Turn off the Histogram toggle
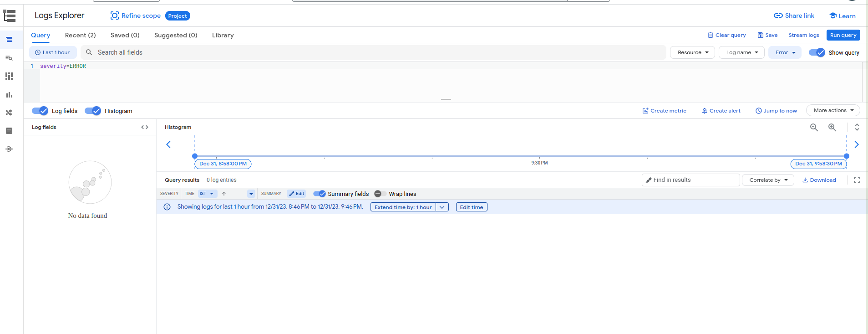This screenshot has width=868, height=334. (93, 111)
